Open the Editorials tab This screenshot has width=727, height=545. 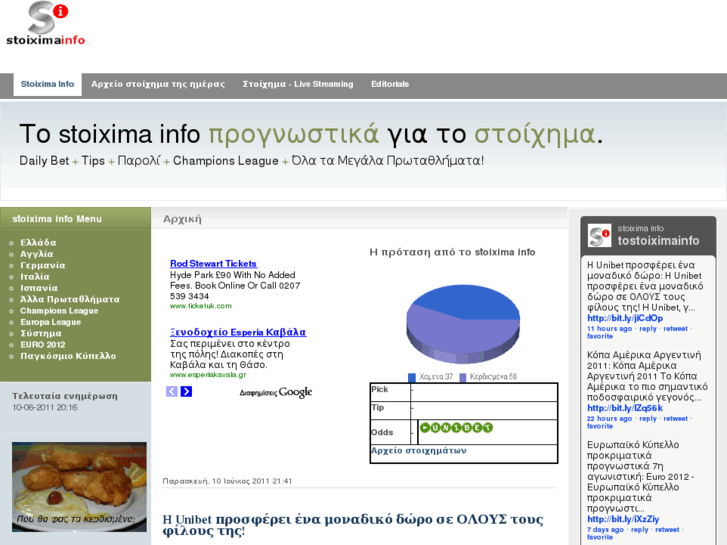(x=390, y=84)
